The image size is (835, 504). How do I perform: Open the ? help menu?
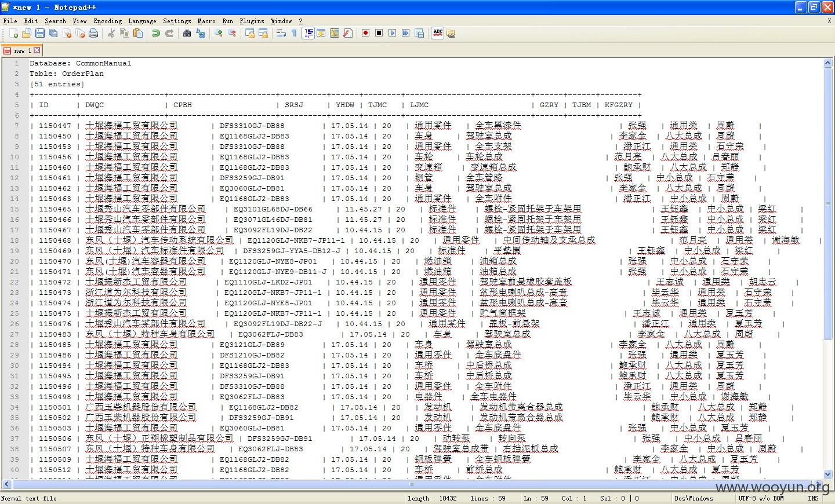[300, 21]
